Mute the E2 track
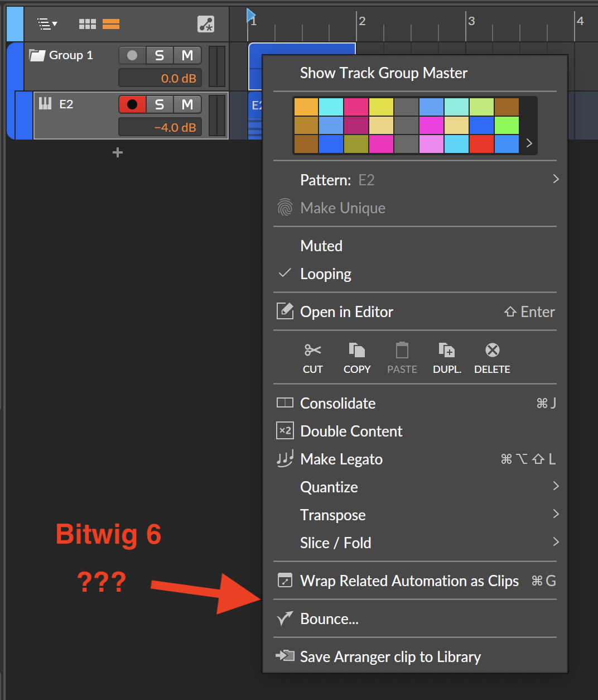Screen dimensions: 598x700 187,104
